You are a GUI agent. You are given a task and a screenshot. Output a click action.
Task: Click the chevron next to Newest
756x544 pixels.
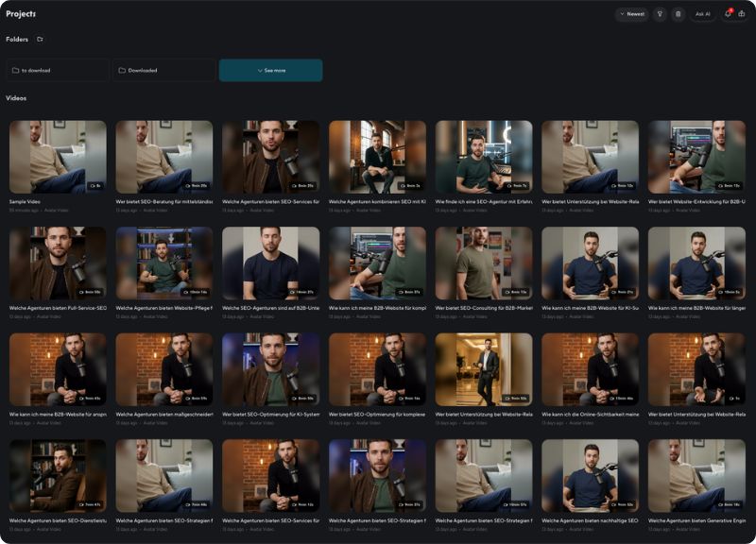click(x=622, y=14)
